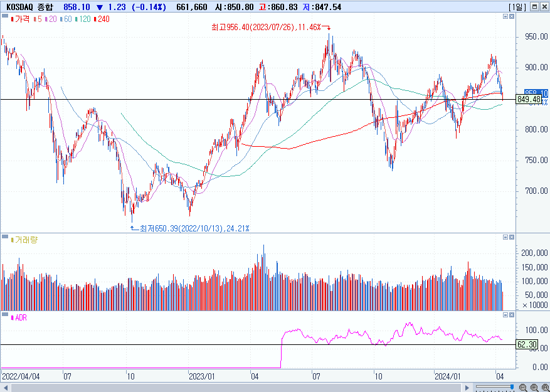Click the open price 시:850.80
The width and height of the screenshot is (550, 392).
[234, 7]
